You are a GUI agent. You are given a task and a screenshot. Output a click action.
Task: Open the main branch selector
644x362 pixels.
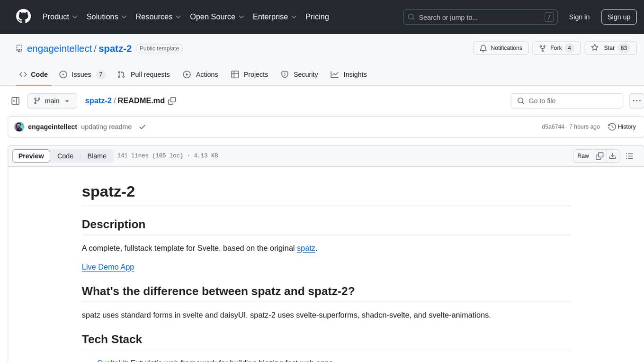[x=52, y=101]
